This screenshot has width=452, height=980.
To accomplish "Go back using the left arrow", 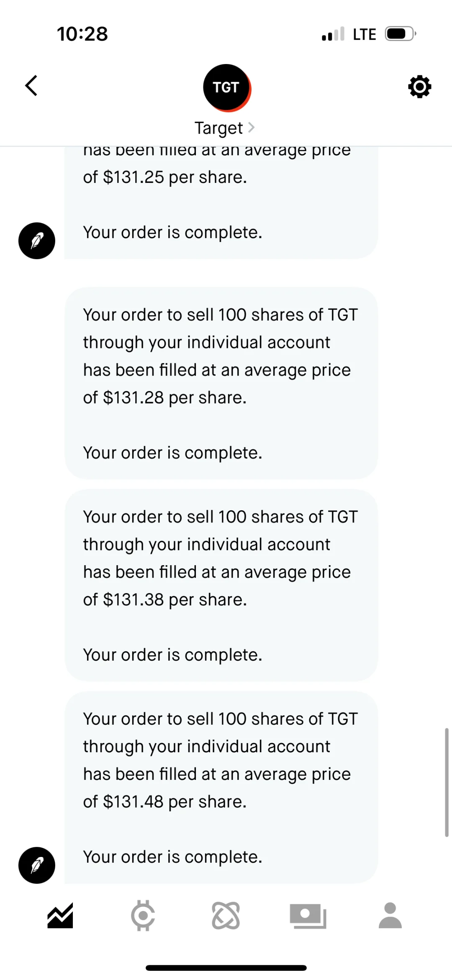I will pyautogui.click(x=31, y=86).
